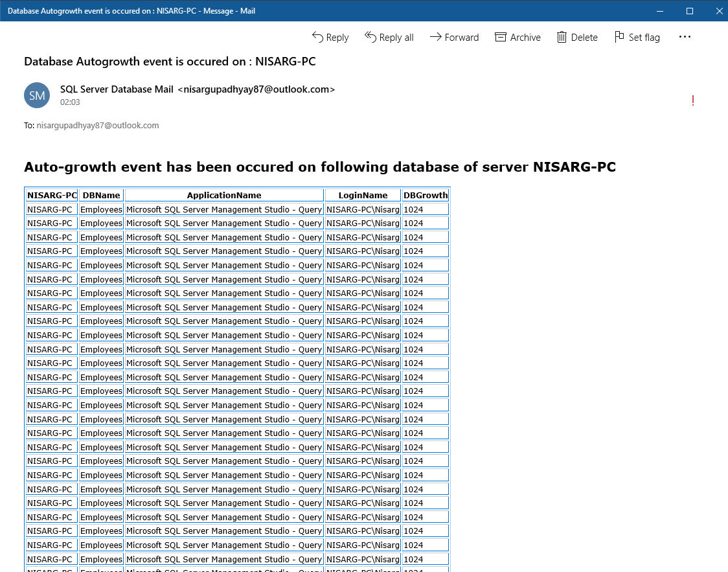
Task: Click the 02:03 received time
Action: 70,102
